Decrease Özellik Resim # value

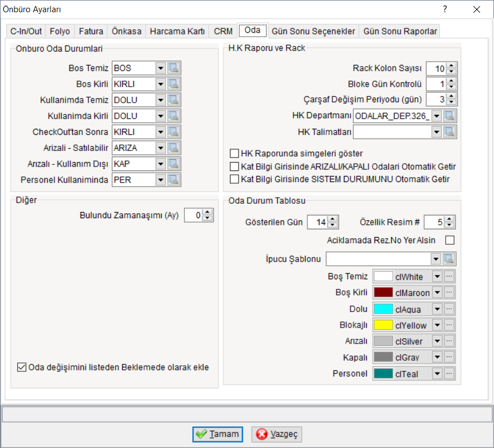coord(450,225)
